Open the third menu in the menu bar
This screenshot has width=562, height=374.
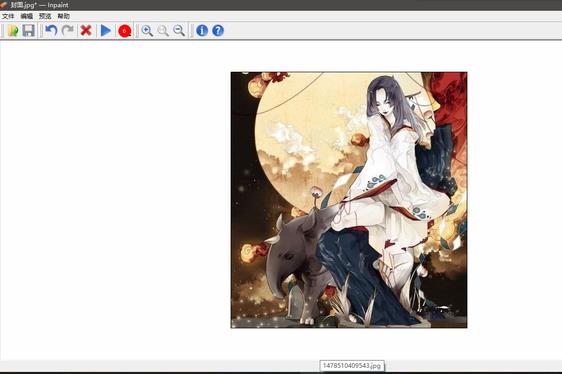[45, 16]
